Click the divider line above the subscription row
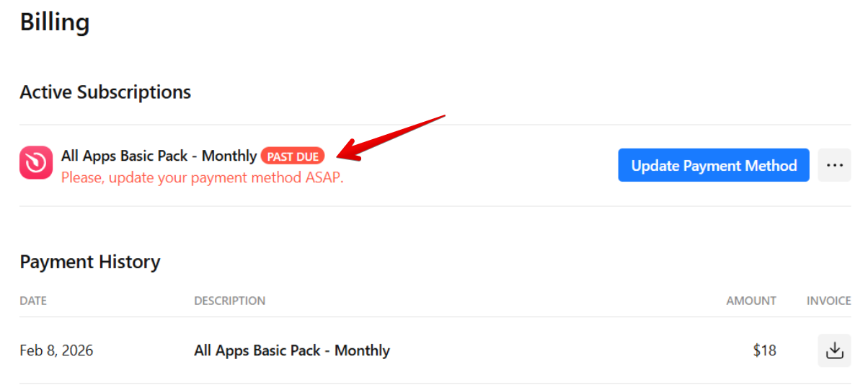This screenshot has width=868, height=385. point(434,125)
